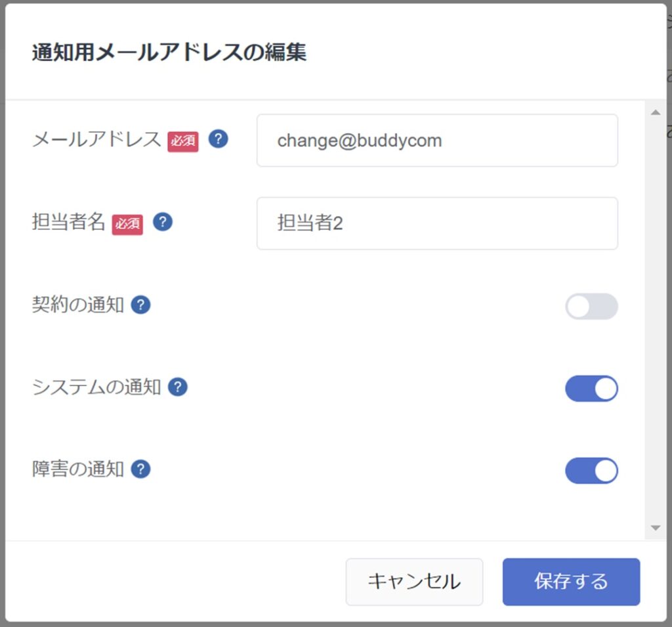
Task: View help for 契約の通知 setting
Action: (x=142, y=305)
